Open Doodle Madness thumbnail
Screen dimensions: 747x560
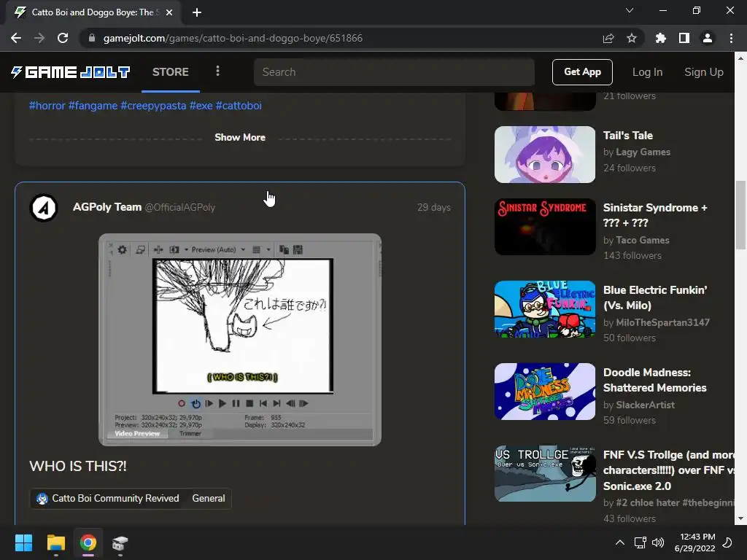click(x=545, y=392)
